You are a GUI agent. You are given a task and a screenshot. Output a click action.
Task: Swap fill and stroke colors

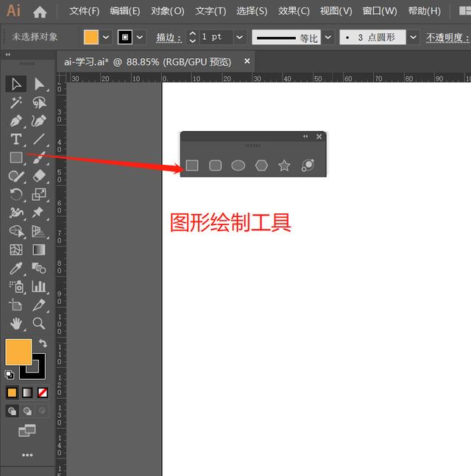pyautogui.click(x=43, y=344)
